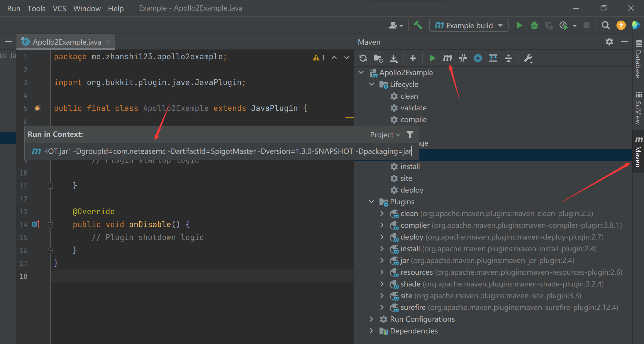
Task: Toggle Maven Offline Mode icon
Action: click(x=478, y=58)
